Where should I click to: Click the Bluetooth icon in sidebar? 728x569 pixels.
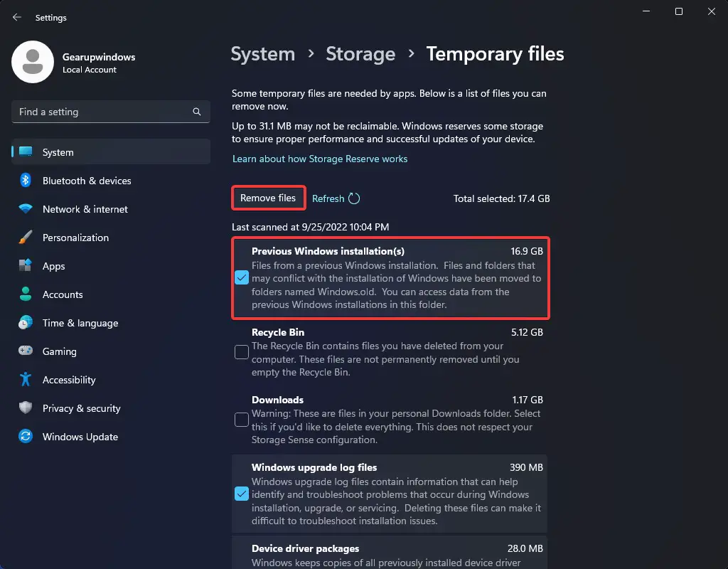click(x=26, y=180)
